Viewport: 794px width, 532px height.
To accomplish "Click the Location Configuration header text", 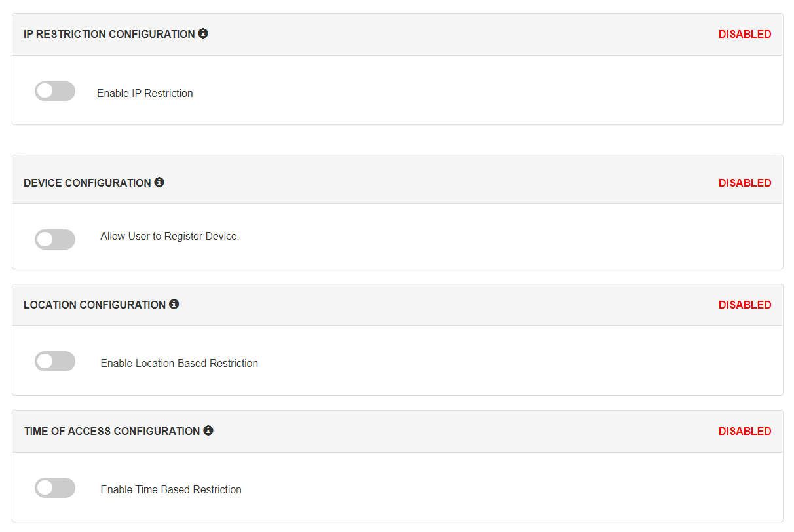I will tap(94, 305).
